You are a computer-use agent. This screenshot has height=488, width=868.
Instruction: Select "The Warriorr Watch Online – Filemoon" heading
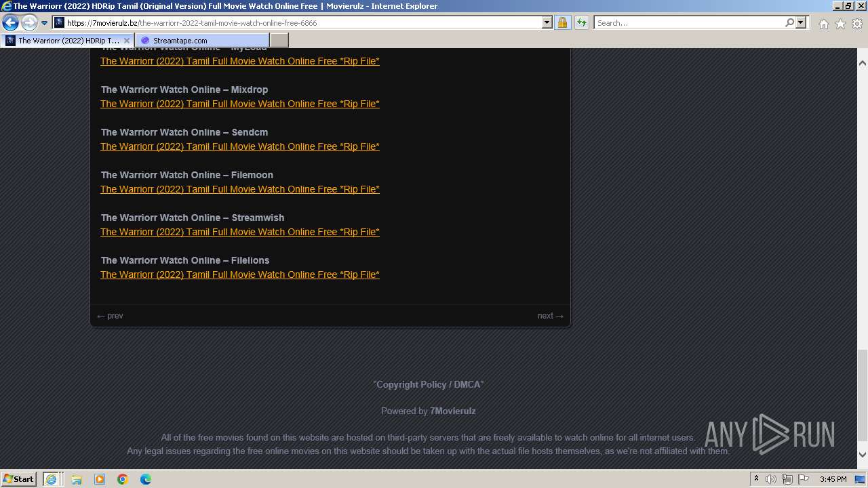point(187,175)
